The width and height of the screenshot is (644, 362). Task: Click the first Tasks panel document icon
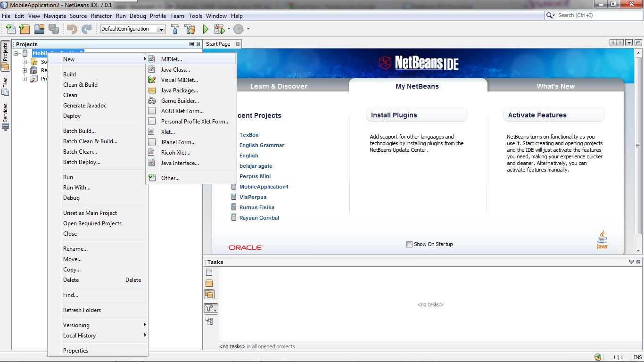[209, 272]
